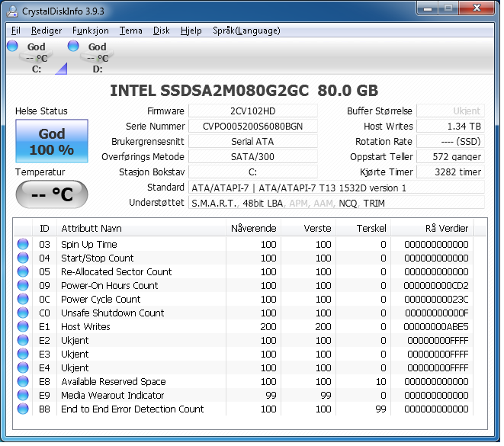Click the Verste column header
The height and width of the screenshot is (446, 504).
coord(309,228)
